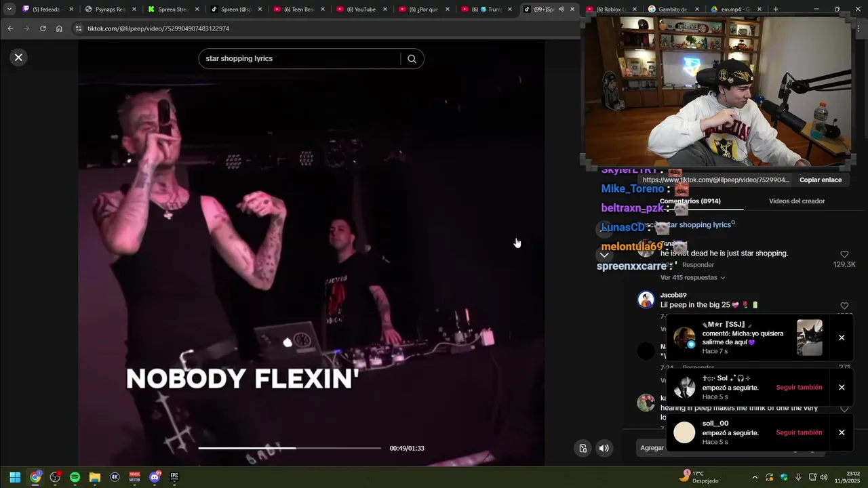Switch to the 'Gambito de' Google tab
The width and height of the screenshot is (868, 488).
[673, 9]
